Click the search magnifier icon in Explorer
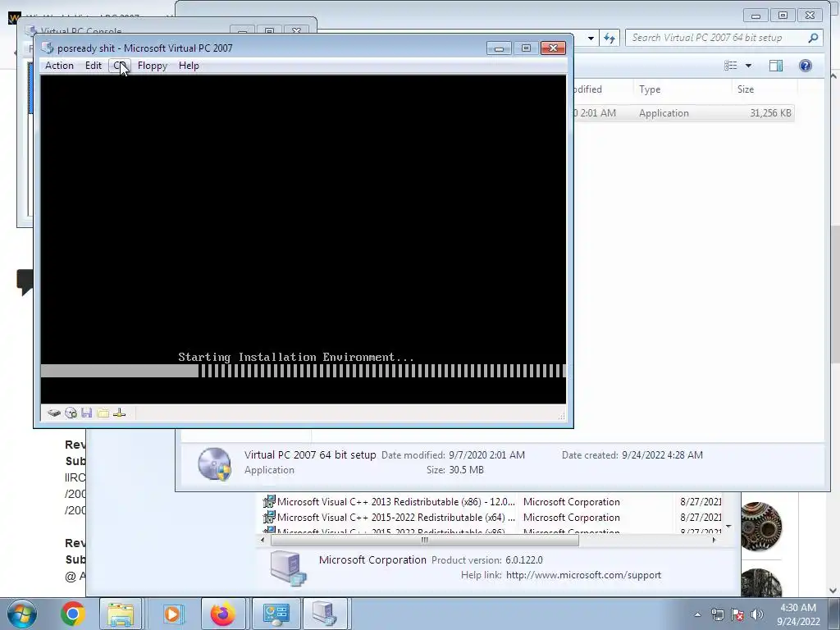The width and height of the screenshot is (840, 630). 813,38
